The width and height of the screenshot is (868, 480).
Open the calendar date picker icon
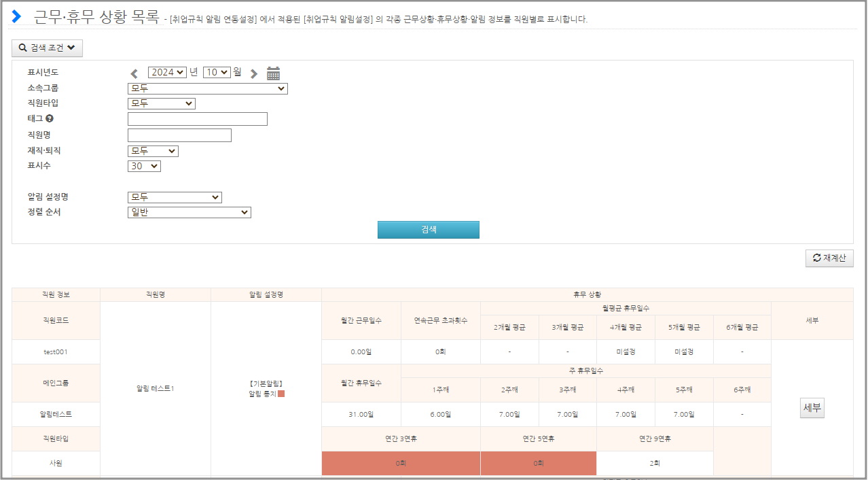click(x=273, y=73)
